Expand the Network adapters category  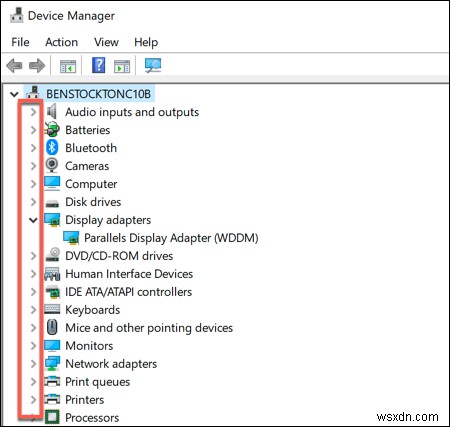(x=33, y=364)
